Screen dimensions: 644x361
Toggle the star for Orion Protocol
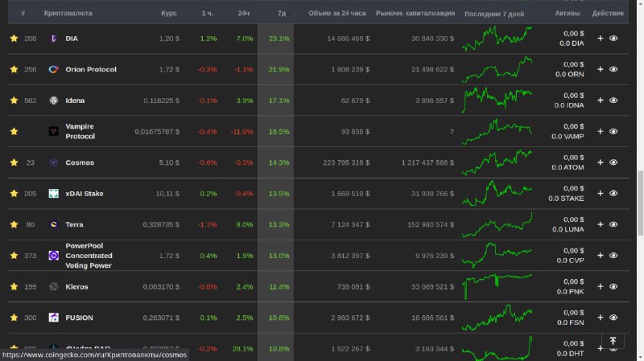[14, 69]
